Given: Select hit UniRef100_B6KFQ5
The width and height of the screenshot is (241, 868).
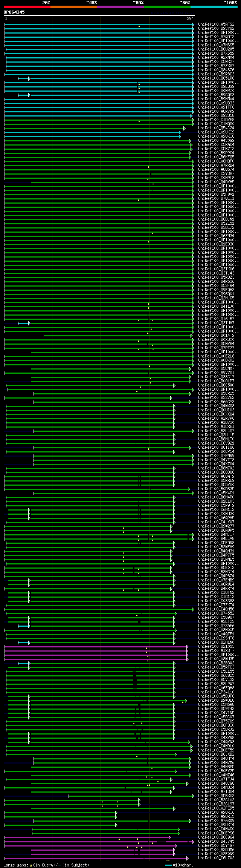Looking at the screenshot, I should (x=216, y=157).
